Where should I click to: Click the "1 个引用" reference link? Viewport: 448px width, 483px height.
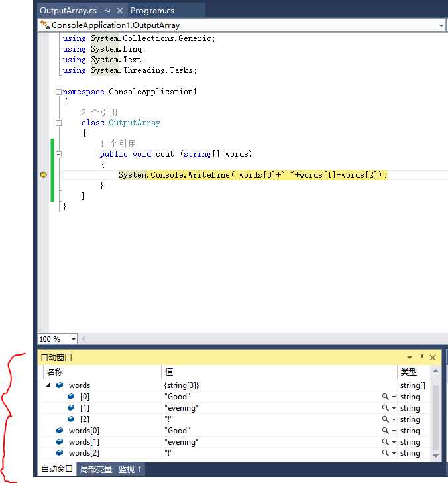coord(118,143)
